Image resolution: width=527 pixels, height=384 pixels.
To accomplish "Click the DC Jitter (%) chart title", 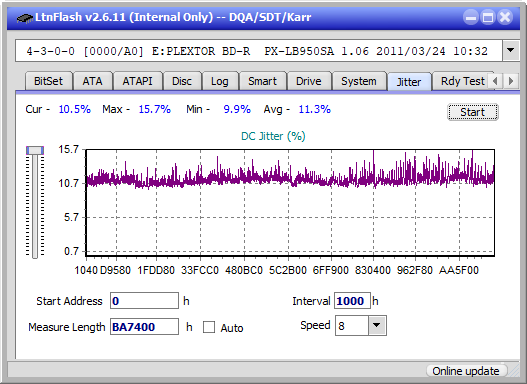I will [x=273, y=136].
